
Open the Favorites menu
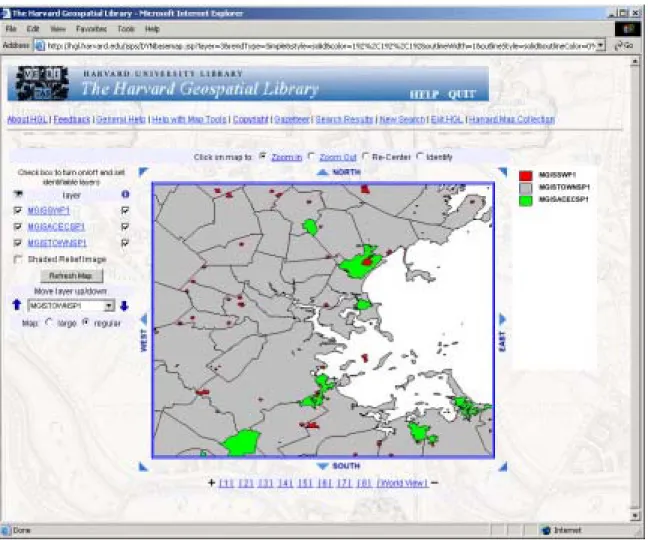[x=91, y=29]
